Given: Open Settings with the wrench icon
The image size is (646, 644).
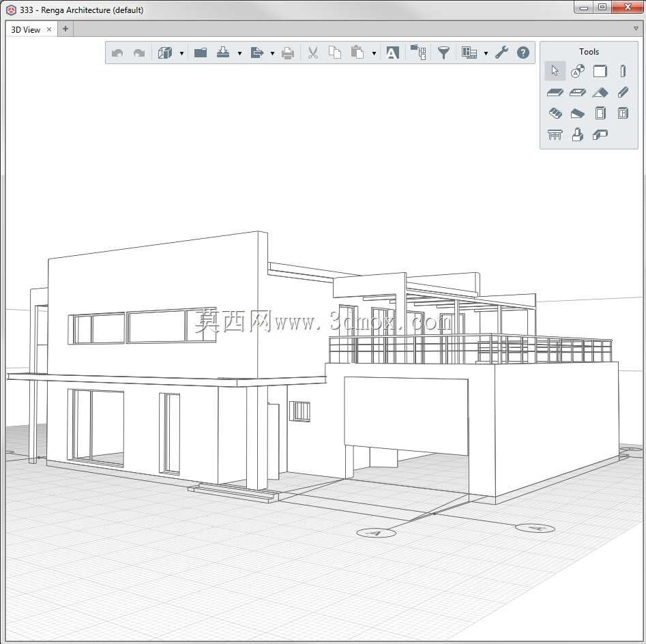Looking at the screenshot, I should [501, 53].
